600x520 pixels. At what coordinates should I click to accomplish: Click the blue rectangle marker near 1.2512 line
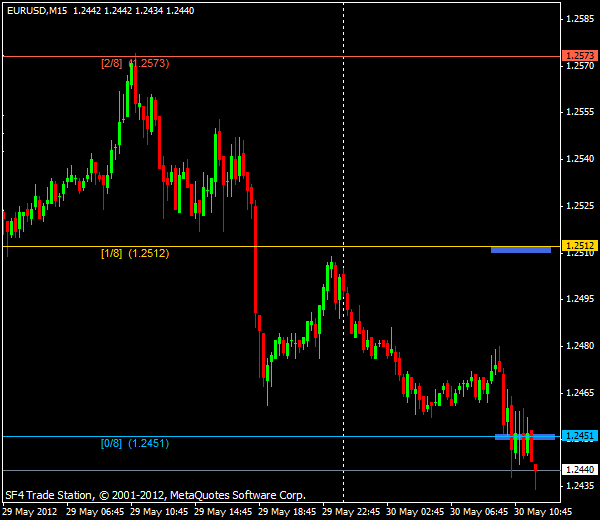pyautogui.click(x=521, y=250)
